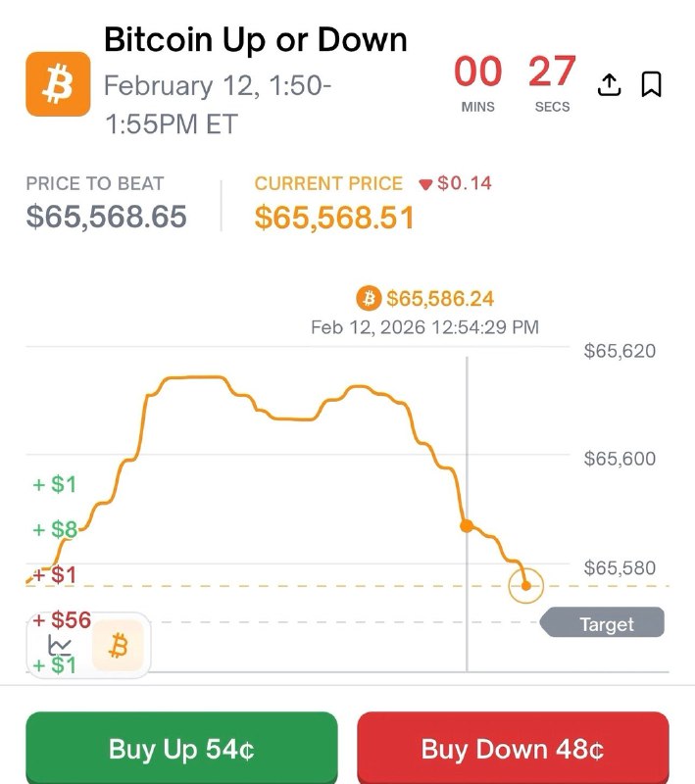Switch chart display to line chart view

click(x=59, y=644)
